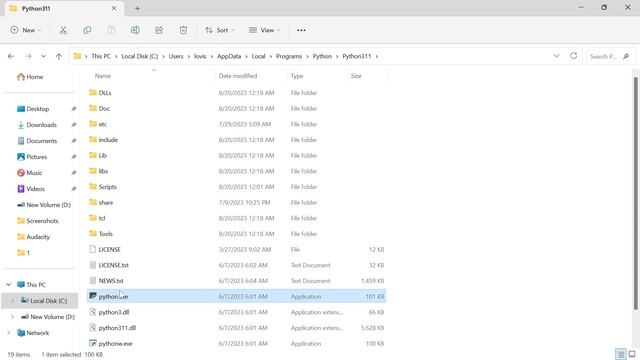The height and width of the screenshot is (360, 640).
Task: Click the Rename icon in toolbar
Action: pos(135,30)
